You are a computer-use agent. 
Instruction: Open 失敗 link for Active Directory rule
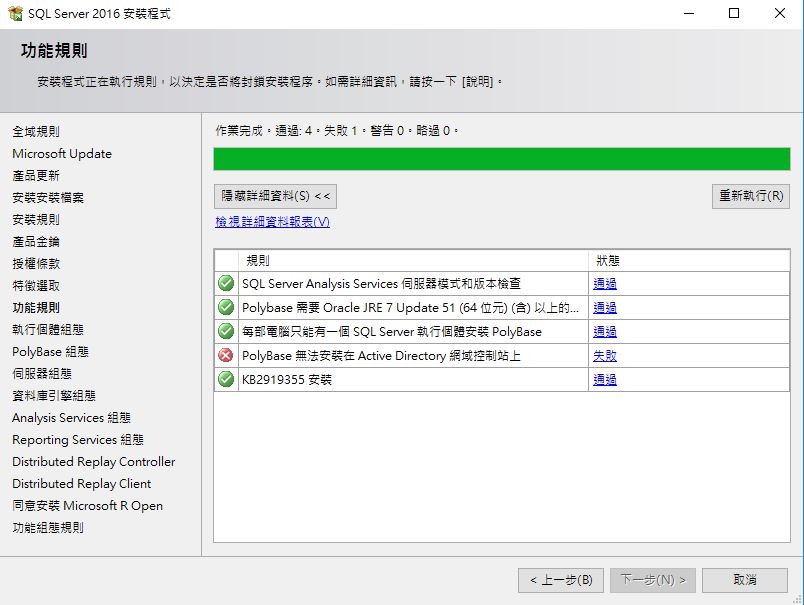(x=605, y=356)
